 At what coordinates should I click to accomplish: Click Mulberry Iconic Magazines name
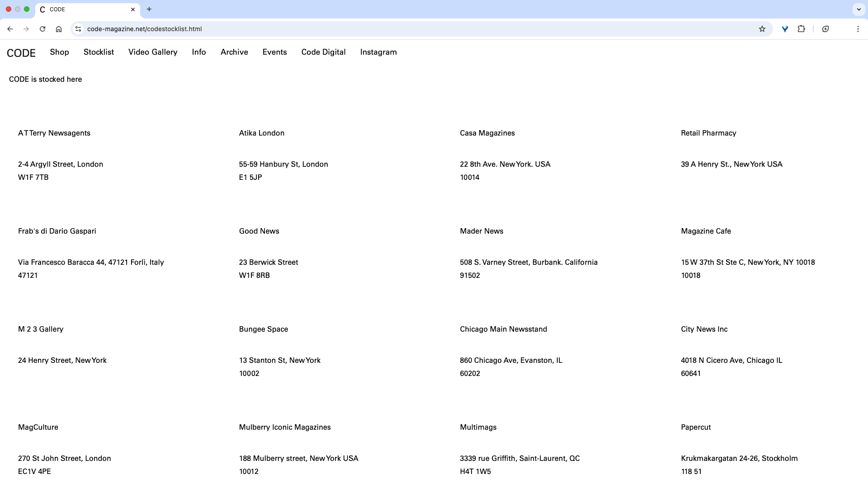pos(285,427)
